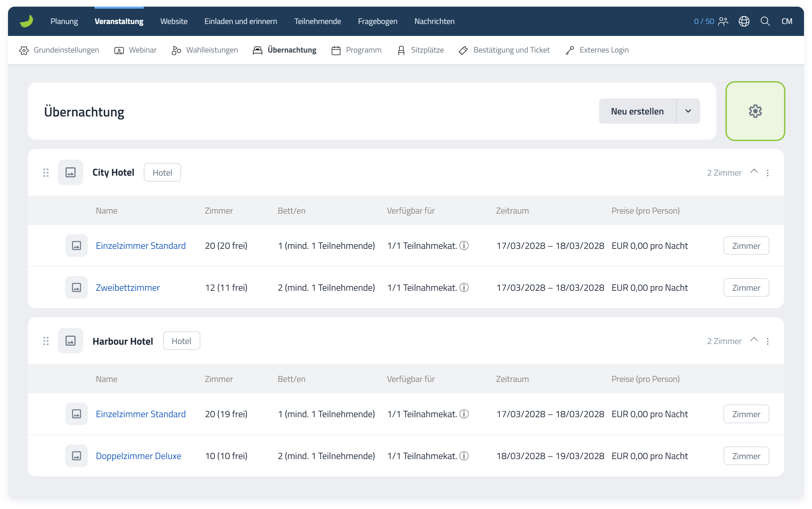Open Harbour Hotel three-dot menu

767,341
